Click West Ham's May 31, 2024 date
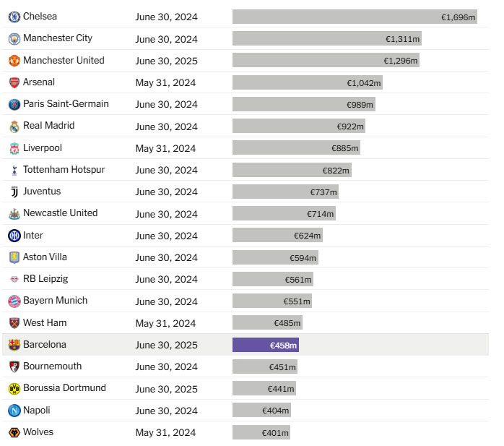This screenshot has height=446, width=504. click(x=165, y=323)
